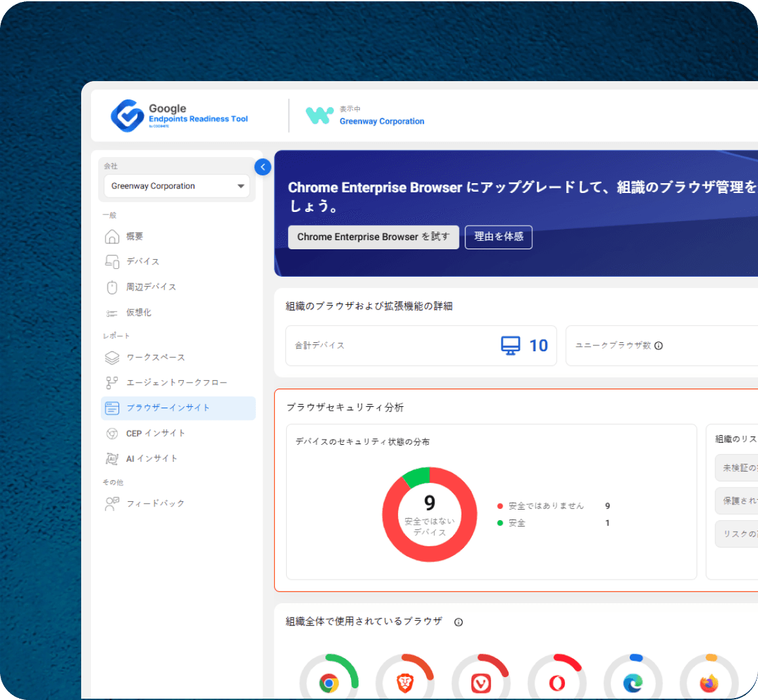Click デバイスのセキュリティ状態の分布 card title

(363, 442)
